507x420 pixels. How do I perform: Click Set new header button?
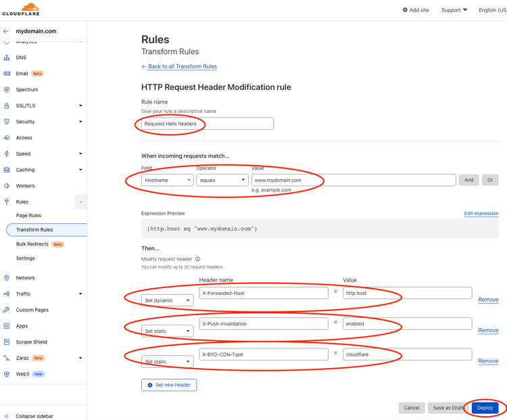pyautogui.click(x=169, y=385)
